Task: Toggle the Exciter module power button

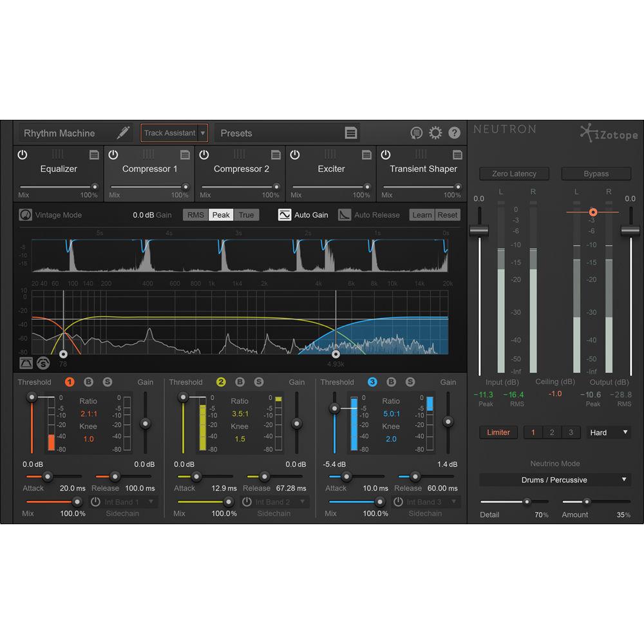Action: [294, 155]
